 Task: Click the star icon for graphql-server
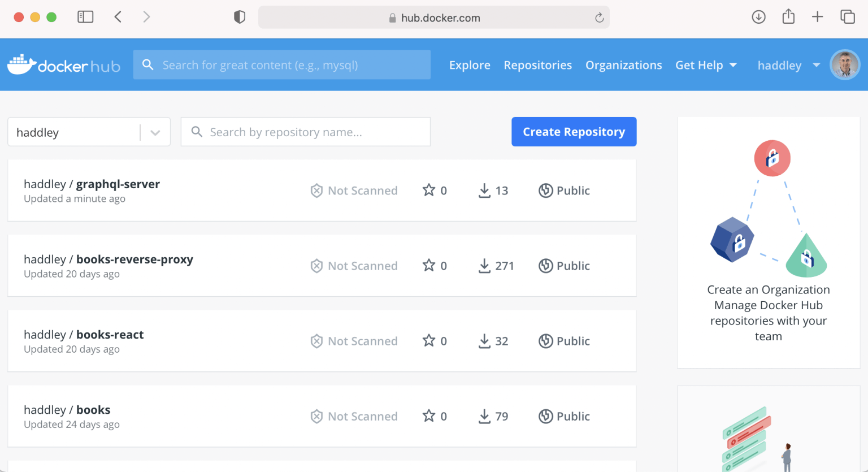click(429, 190)
